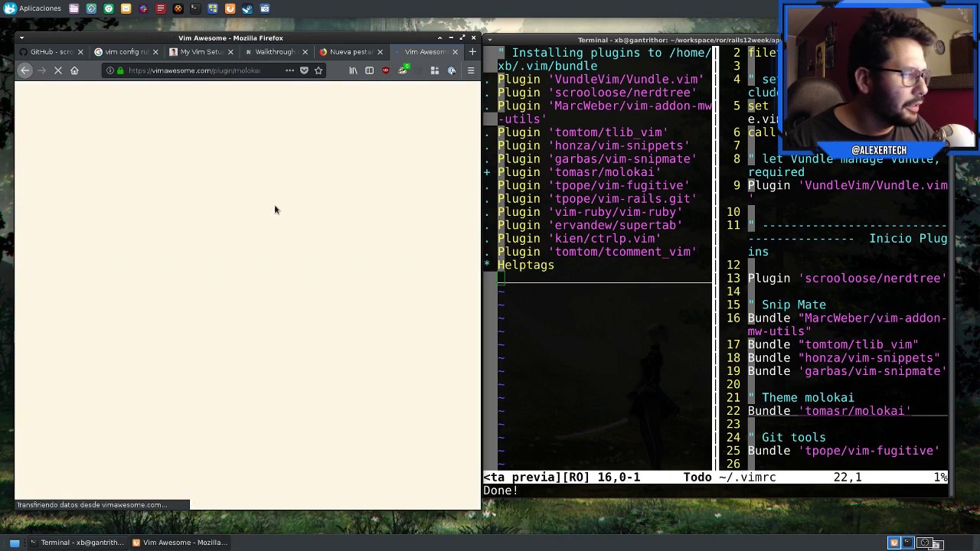Bookmark this page with the star

coord(318,70)
